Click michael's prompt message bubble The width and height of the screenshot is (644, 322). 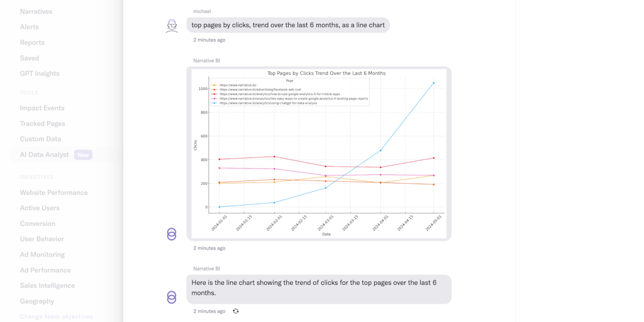click(x=288, y=25)
